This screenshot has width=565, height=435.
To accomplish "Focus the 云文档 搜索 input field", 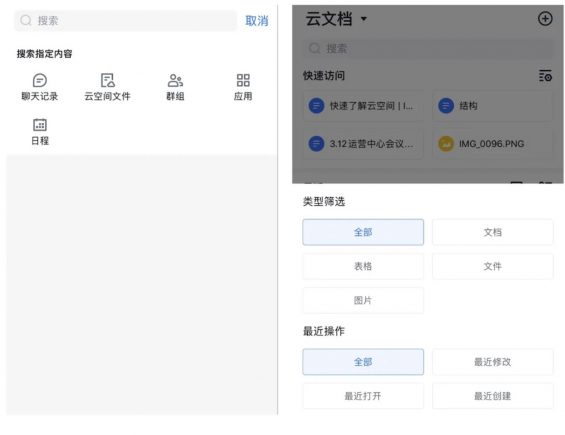I will coord(428,48).
